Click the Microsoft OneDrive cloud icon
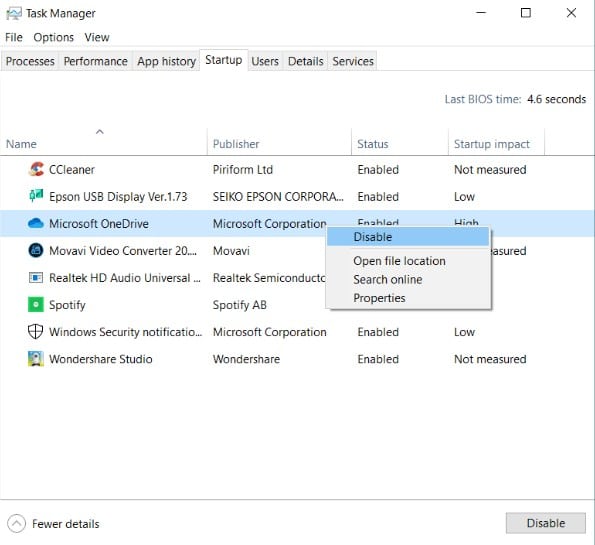Image resolution: width=595 pixels, height=545 pixels. (x=36, y=223)
